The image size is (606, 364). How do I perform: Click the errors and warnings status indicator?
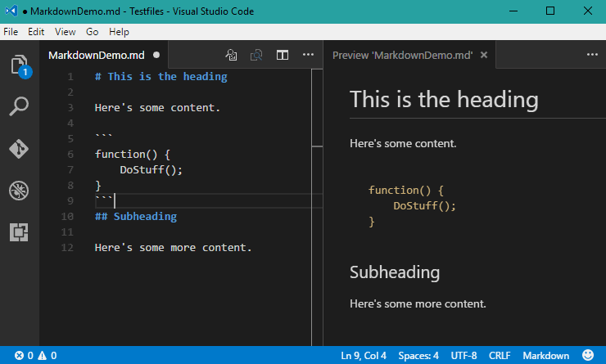tap(35, 356)
